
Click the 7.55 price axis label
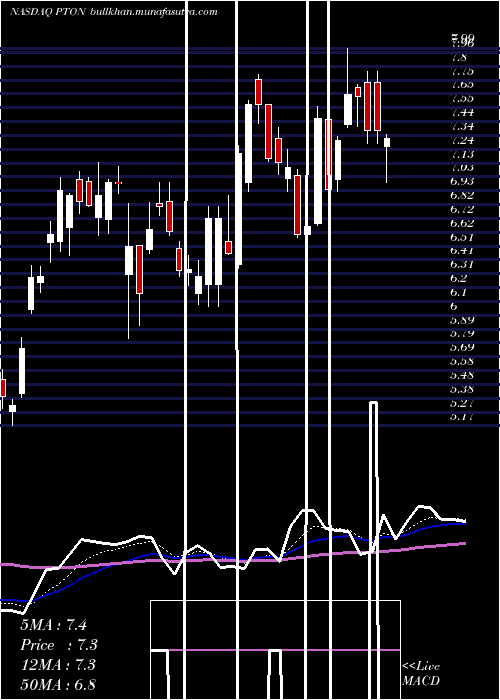coord(462,99)
